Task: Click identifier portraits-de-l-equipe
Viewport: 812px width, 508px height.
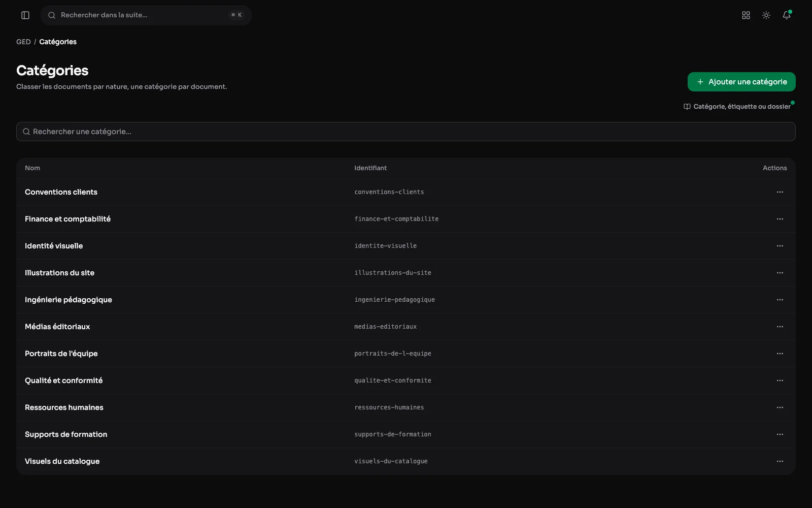Action: [x=393, y=354]
